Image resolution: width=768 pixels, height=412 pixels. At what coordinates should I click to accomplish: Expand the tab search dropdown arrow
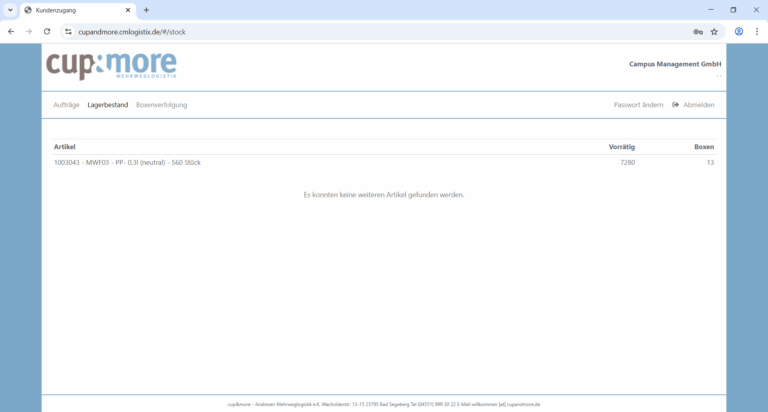pos(9,10)
